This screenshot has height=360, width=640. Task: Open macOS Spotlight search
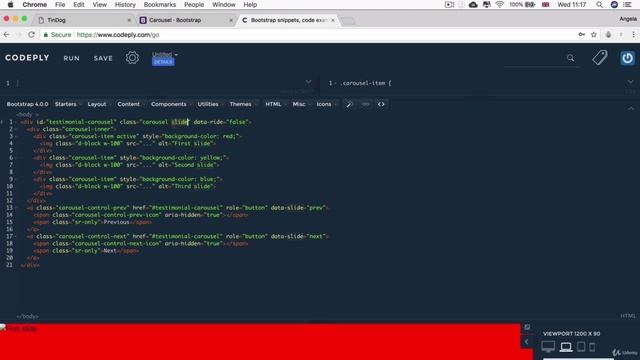599,4
